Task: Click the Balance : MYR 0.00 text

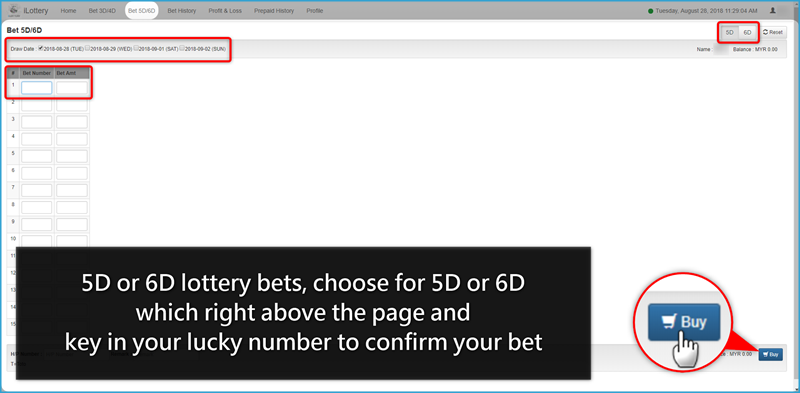Action: [x=756, y=50]
